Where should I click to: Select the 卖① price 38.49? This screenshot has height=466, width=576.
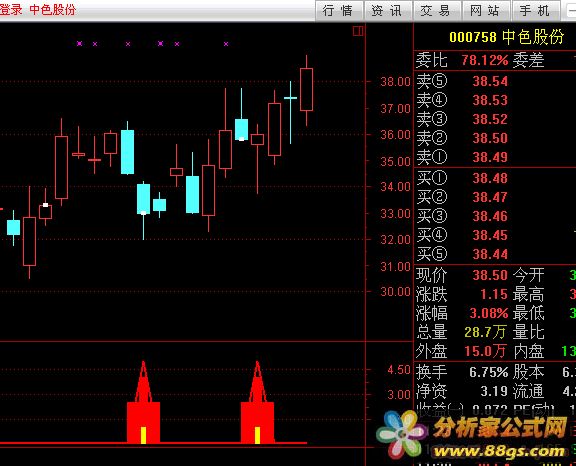coord(490,158)
